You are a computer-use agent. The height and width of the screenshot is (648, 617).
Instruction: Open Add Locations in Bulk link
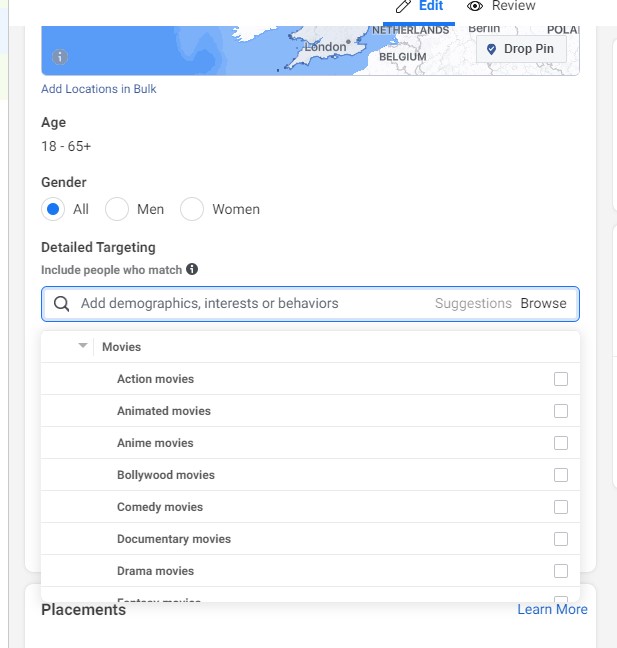click(x=99, y=89)
